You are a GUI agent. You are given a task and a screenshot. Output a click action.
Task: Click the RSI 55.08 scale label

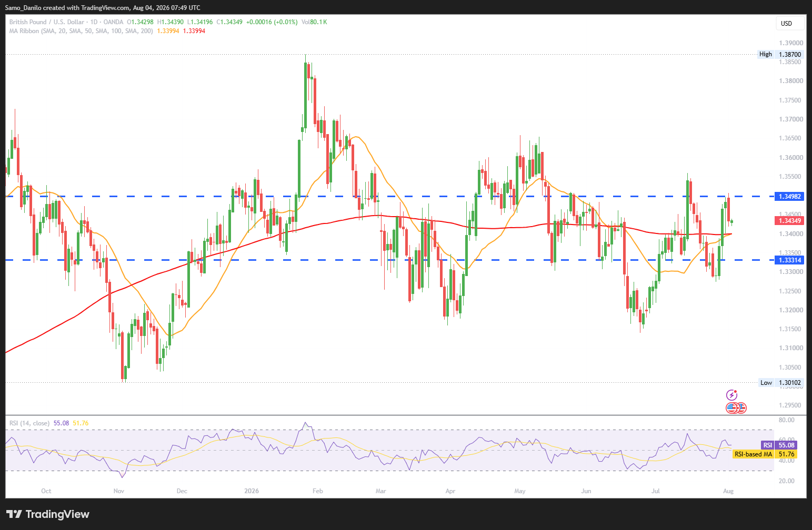[x=779, y=445]
